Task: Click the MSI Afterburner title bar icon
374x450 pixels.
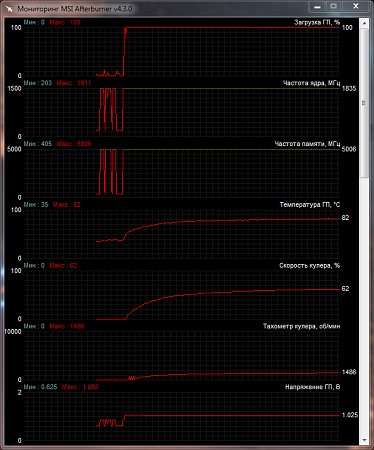Action: (x=10, y=8)
